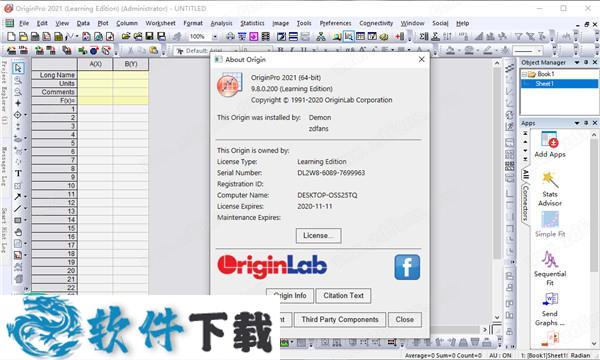Click the Third Party Components button

[x=340, y=319]
